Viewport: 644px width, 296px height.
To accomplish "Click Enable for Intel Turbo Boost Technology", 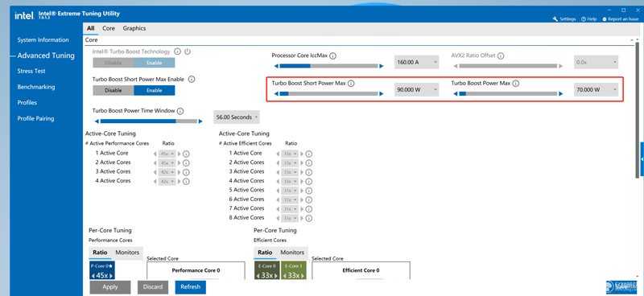I will click(x=155, y=63).
